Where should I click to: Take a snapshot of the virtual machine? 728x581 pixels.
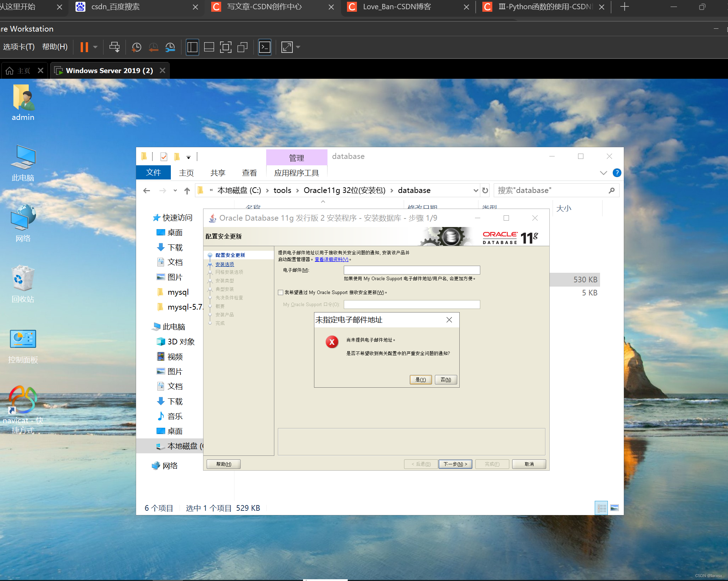coord(136,47)
